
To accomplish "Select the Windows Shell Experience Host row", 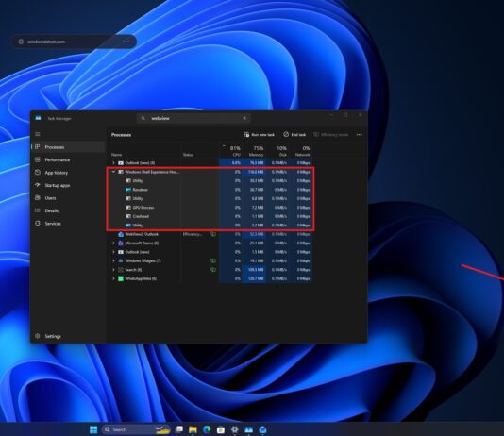I will tap(210, 172).
